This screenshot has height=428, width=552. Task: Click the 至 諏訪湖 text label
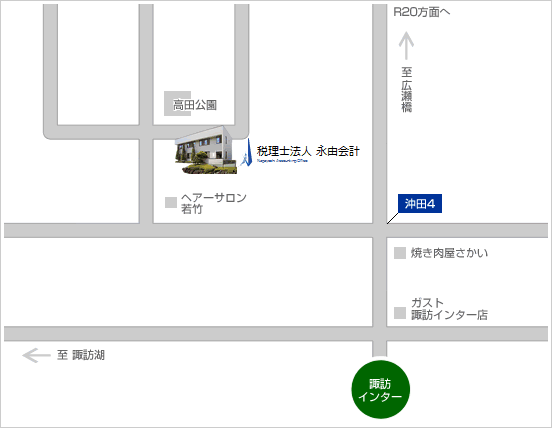81,355
